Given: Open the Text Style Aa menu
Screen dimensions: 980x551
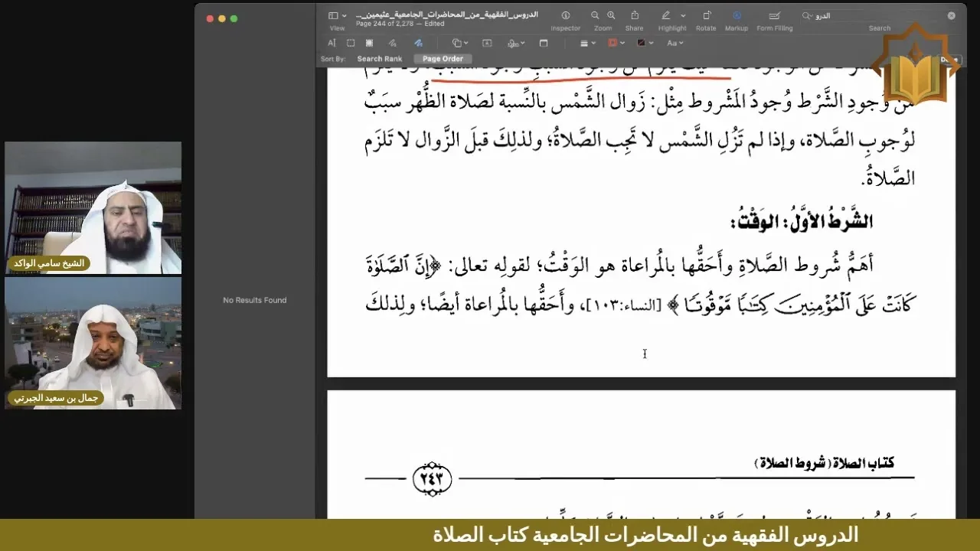Looking at the screenshot, I should point(676,43).
